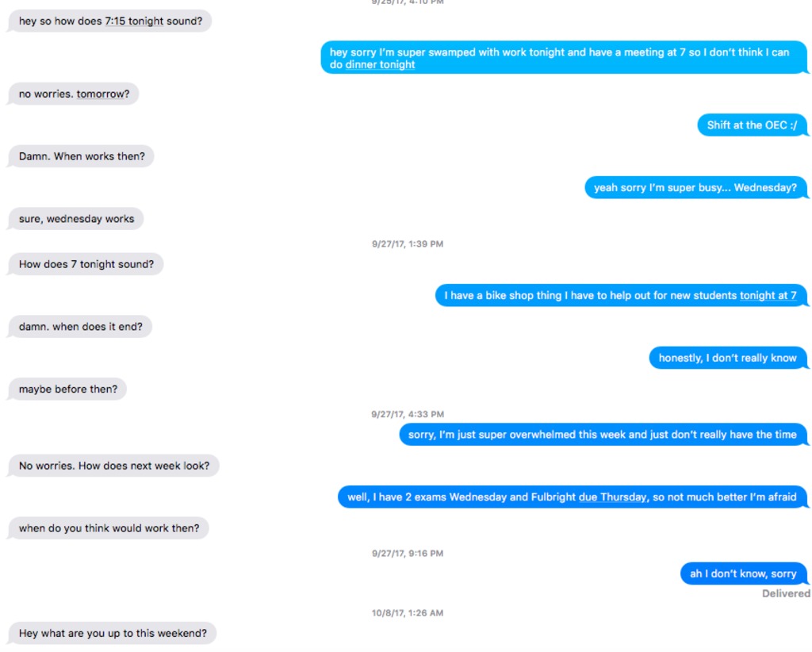
Task: Click the "How does next week look?" message
Action: [114, 466]
